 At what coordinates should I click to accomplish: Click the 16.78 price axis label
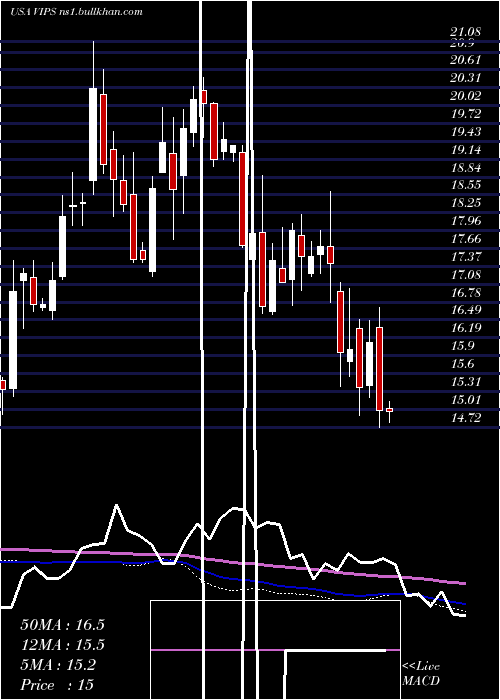click(466, 292)
